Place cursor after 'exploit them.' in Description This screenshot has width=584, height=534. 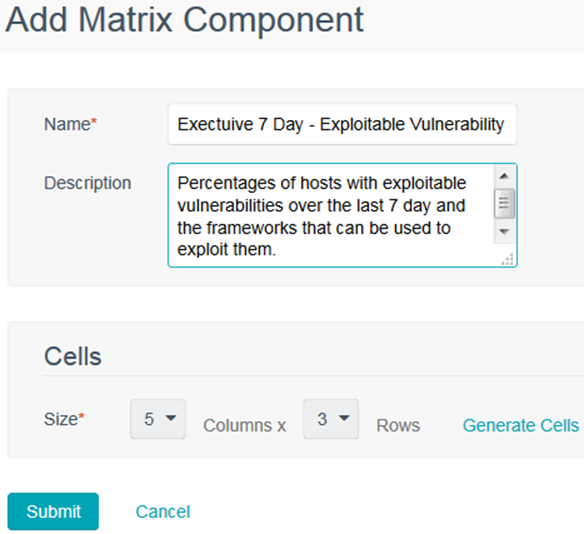pyautogui.click(x=277, y=249)
